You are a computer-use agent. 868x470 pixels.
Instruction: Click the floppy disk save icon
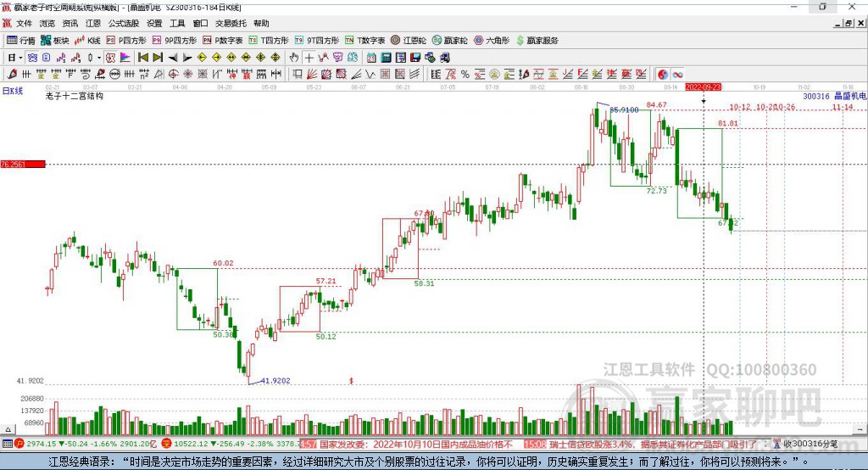[415, 58]
